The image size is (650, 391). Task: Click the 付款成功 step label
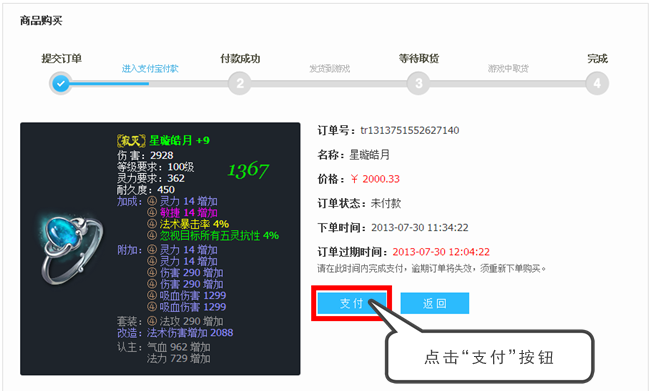pos(240,58)
